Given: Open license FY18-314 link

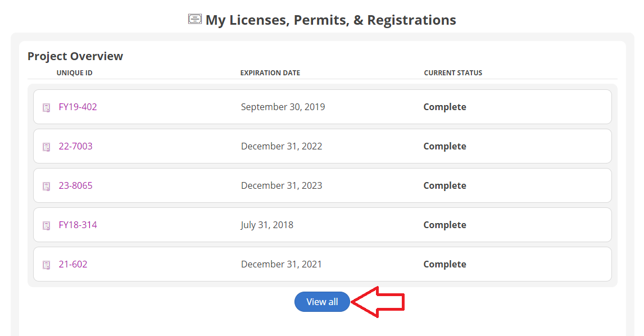Looking at the screenshot, I should pyautogui.click(x=78, y=225).
